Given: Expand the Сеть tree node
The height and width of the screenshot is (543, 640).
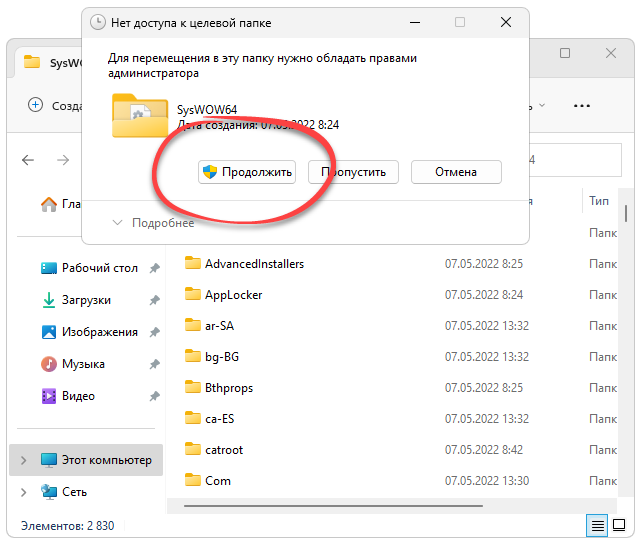Looking at the screenshot, I should (24, 492).
